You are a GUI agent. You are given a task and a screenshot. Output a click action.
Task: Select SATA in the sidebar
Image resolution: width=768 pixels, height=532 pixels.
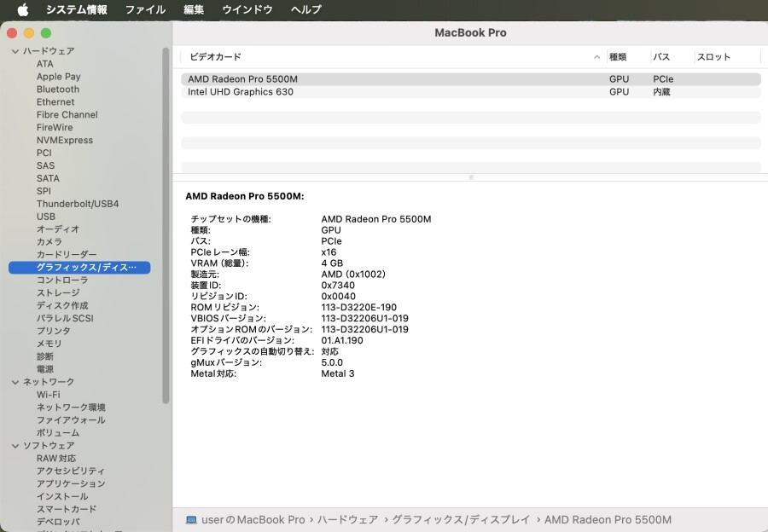tap(48, 178)
